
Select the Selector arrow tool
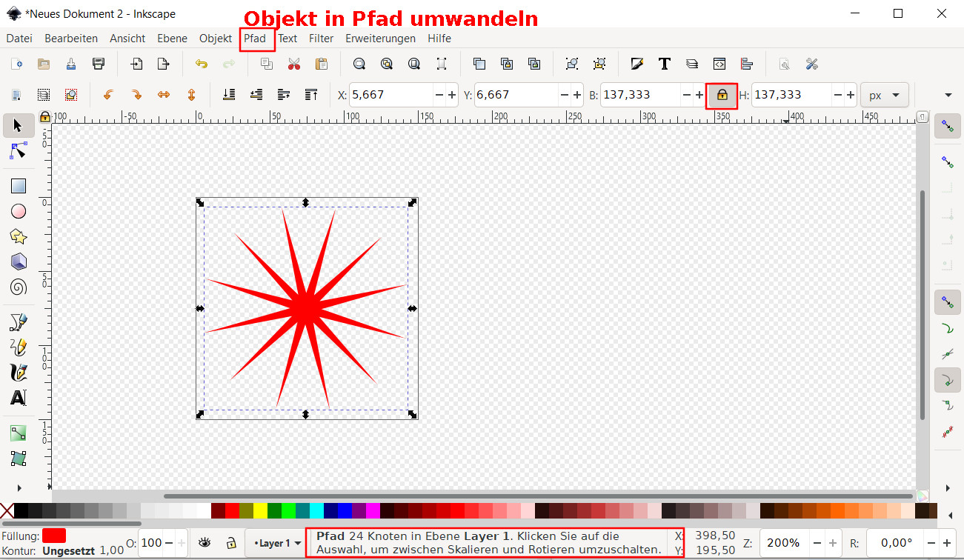(19, 125)
